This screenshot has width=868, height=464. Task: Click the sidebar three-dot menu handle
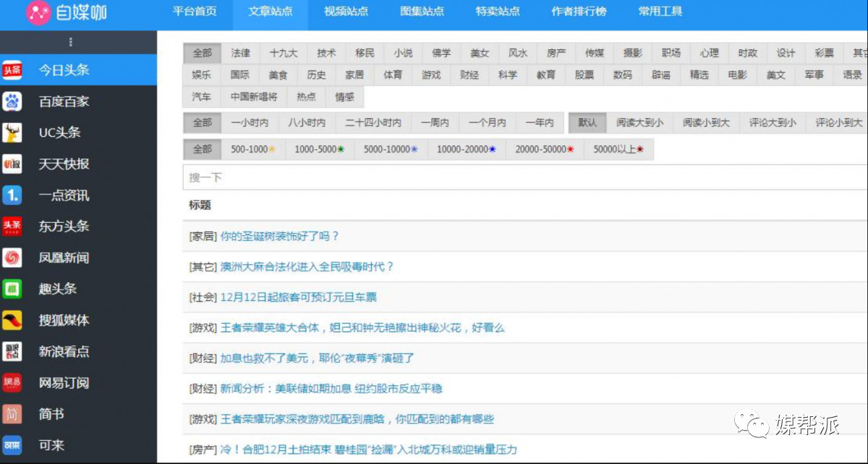[71, 42]
